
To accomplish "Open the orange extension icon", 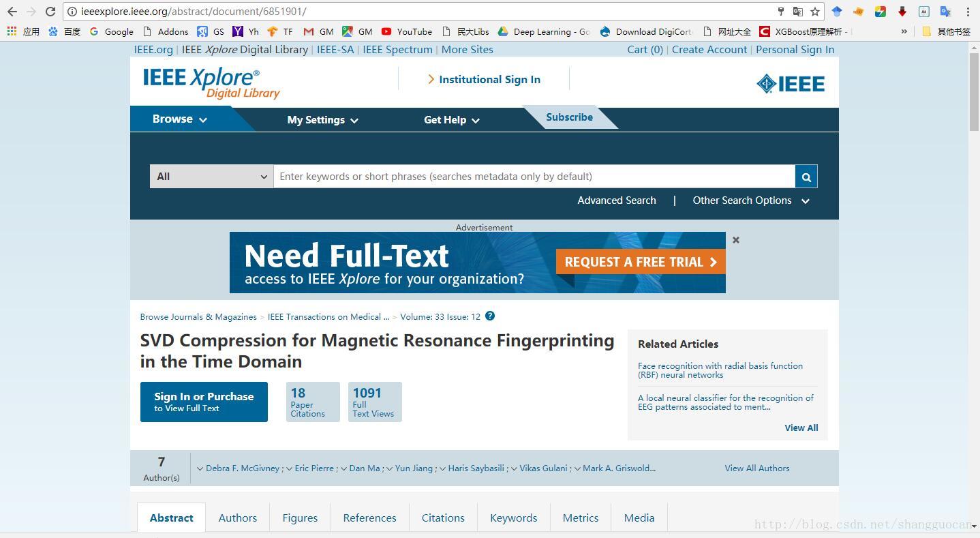I will point(859,12).
